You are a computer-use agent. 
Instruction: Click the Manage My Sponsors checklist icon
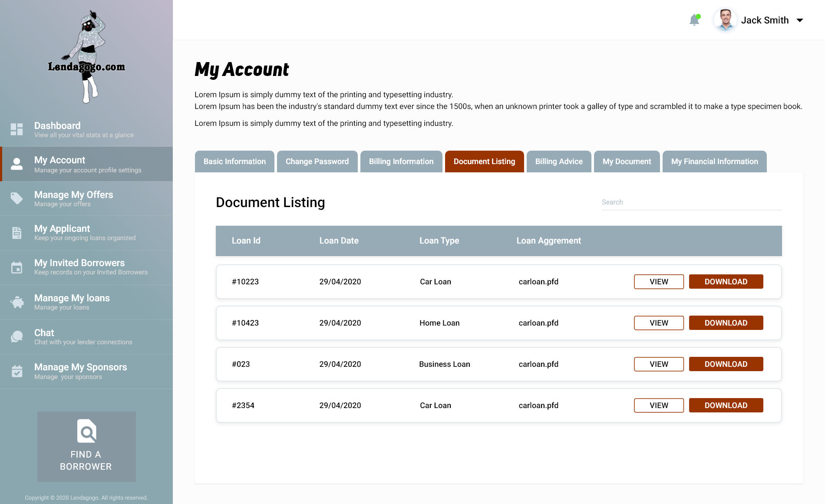pos(17,371)
